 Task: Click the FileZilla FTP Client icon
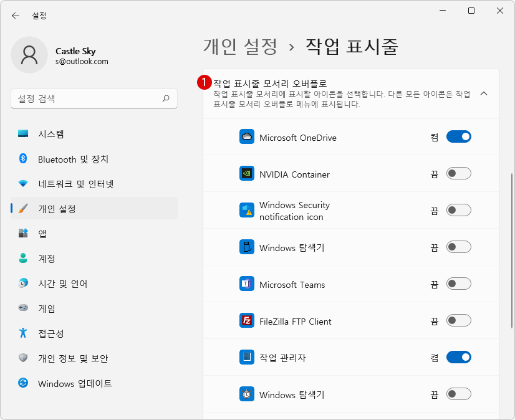(x=247, y=320)
